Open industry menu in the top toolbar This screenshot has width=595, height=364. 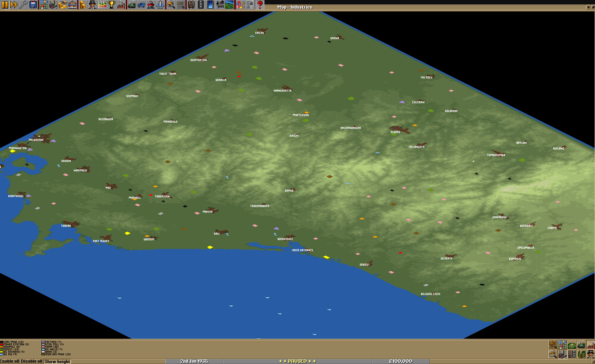[121, 5]
